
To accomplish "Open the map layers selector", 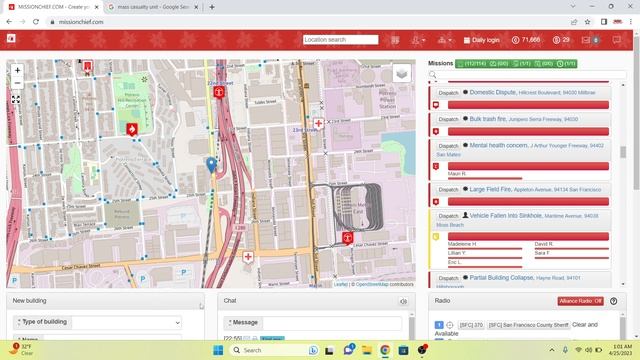I will click(x=402, y=73).
